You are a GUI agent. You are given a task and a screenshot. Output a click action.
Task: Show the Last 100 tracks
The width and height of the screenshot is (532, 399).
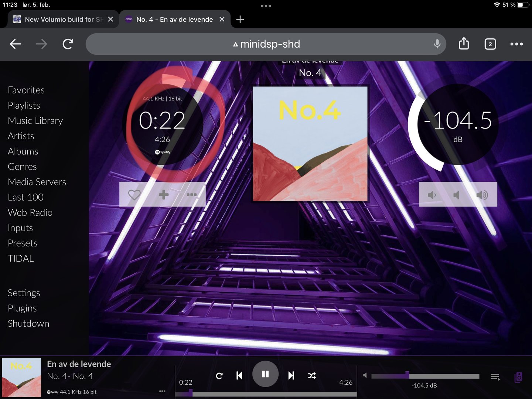tap(26, 197)
